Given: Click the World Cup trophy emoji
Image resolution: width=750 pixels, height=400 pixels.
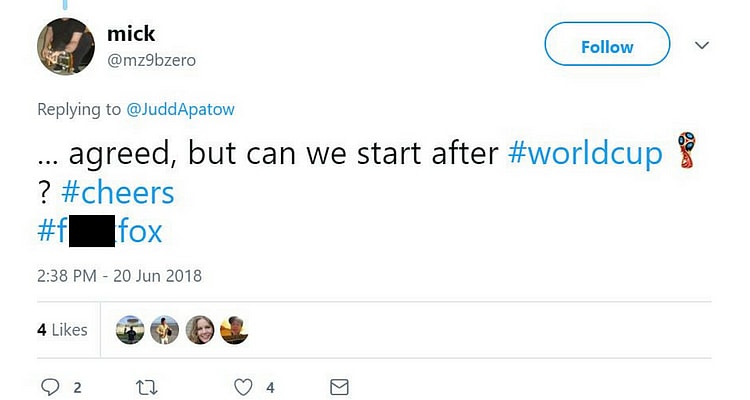Looking at the screenshot, I should point(685,150).
